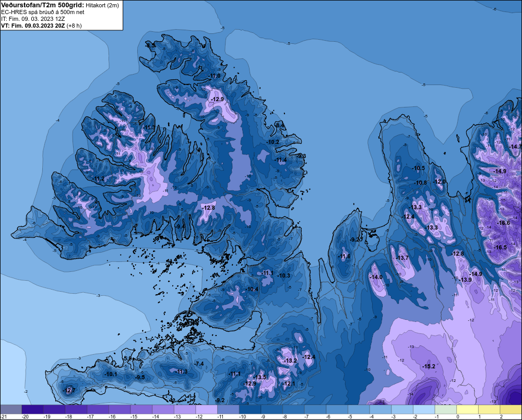This screenshot has height=420, width=522.
Task: Select the '-16.5' temperature value
Action: (501, 247)
